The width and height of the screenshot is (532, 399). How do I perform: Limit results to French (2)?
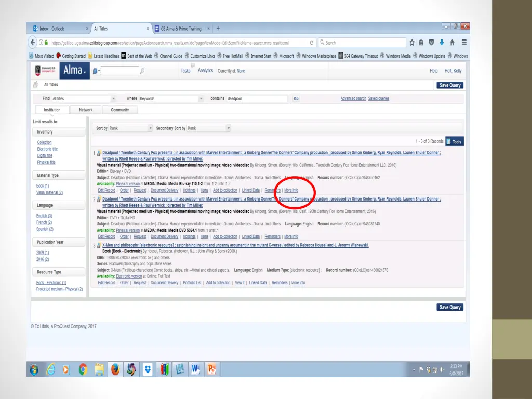tap(44, 222)
